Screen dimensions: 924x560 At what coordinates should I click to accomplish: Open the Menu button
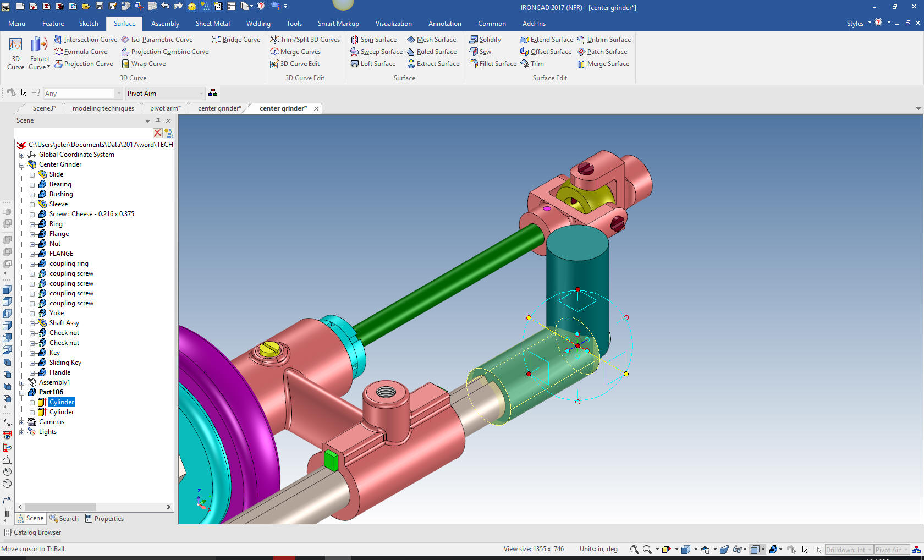click(x=16, y=24)
